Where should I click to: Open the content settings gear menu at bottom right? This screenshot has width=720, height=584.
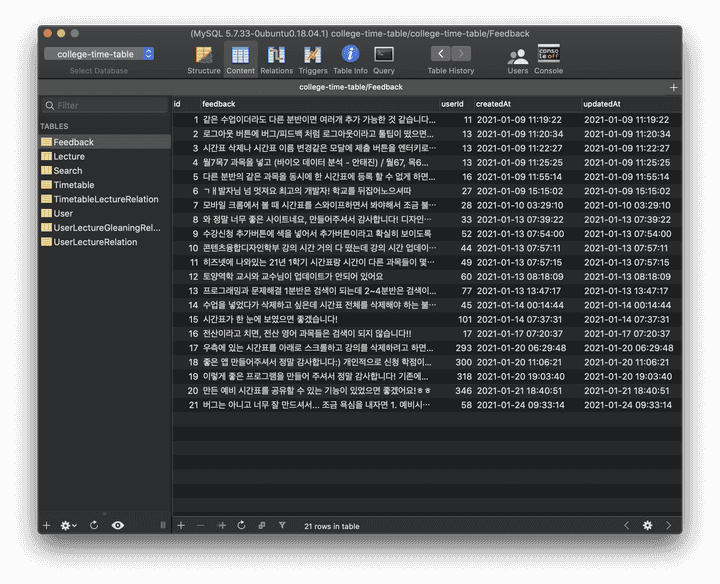647,525
